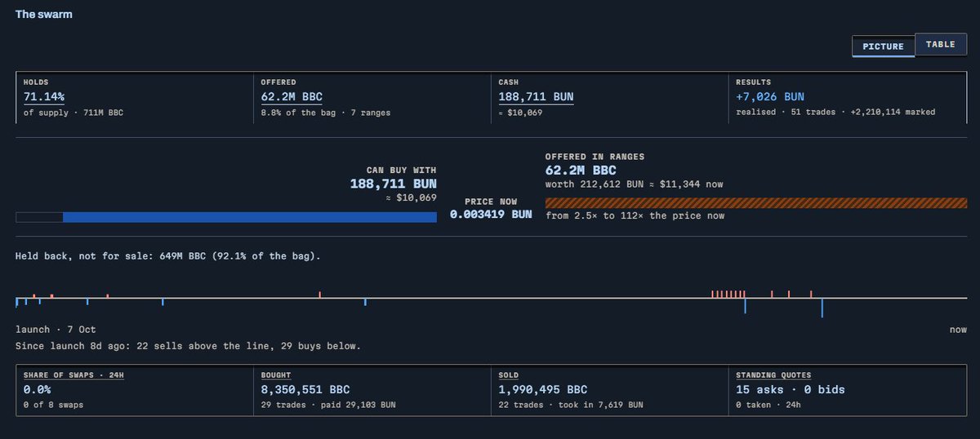Viewport: 980px width, 439px height.
Task: Click the 'The swarm' heading
Action: [44, 14]
